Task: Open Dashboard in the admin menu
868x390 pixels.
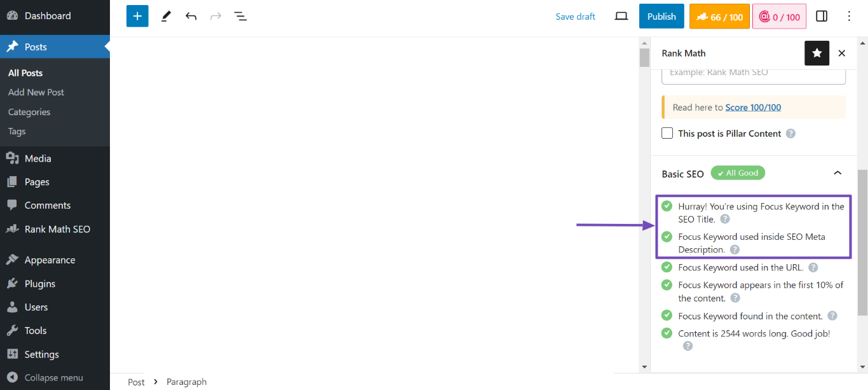Action: point(55,15)
